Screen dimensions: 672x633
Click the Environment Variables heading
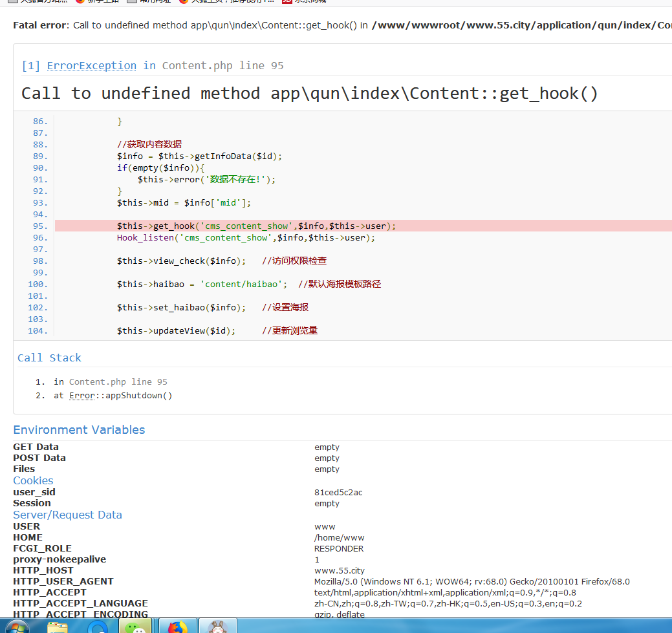79,430
